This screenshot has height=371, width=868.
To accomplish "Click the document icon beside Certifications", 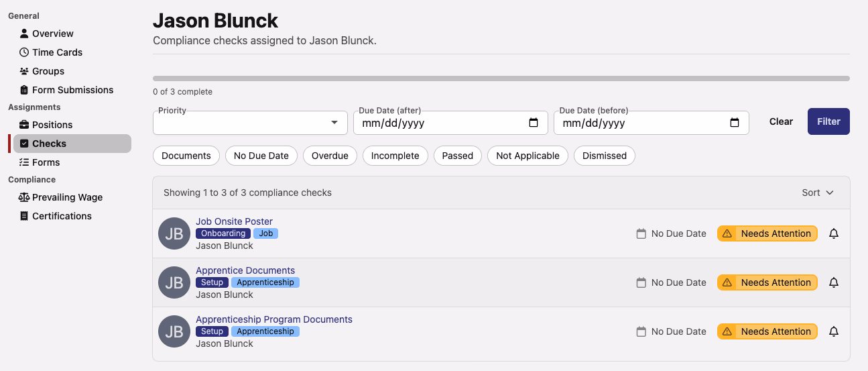I will tap(24, 216).
